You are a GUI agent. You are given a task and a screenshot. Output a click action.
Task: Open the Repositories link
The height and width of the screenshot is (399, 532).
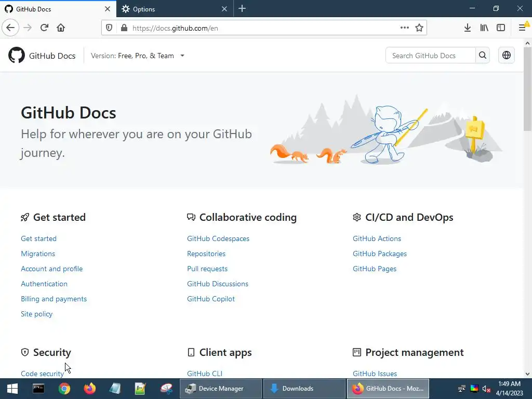coord(206,254)
